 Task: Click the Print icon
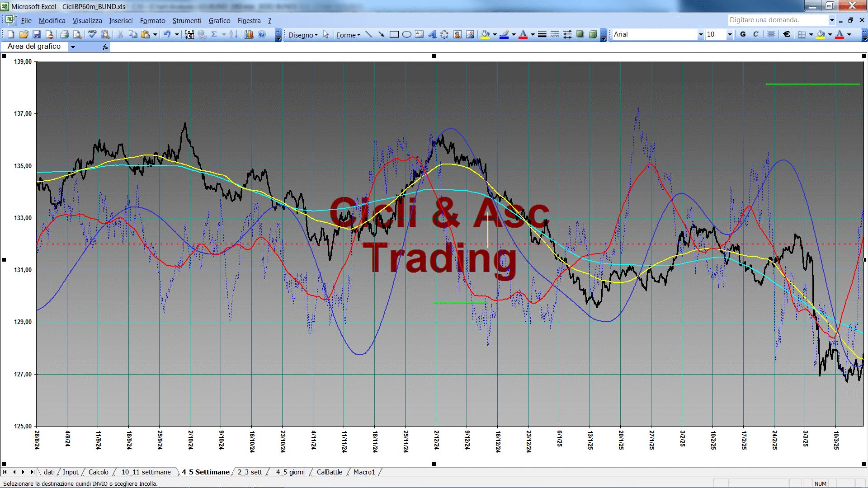pos(64,34)
